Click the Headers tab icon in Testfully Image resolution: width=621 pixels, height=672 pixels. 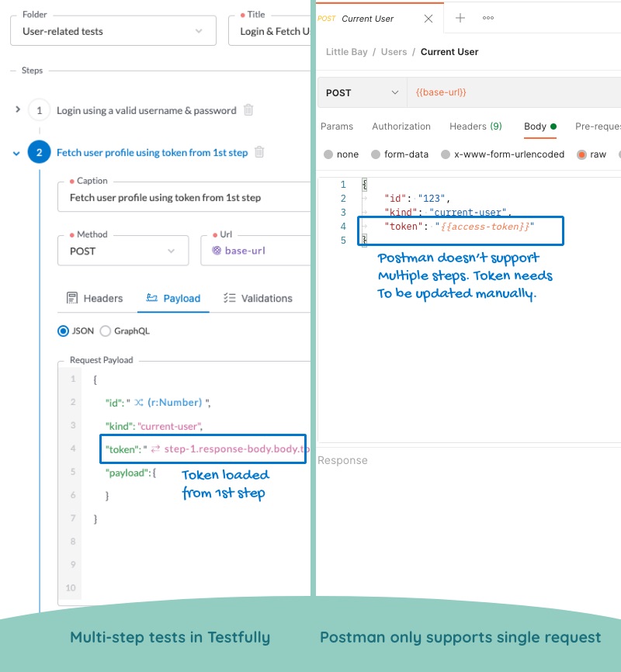(x=72, y=298)
